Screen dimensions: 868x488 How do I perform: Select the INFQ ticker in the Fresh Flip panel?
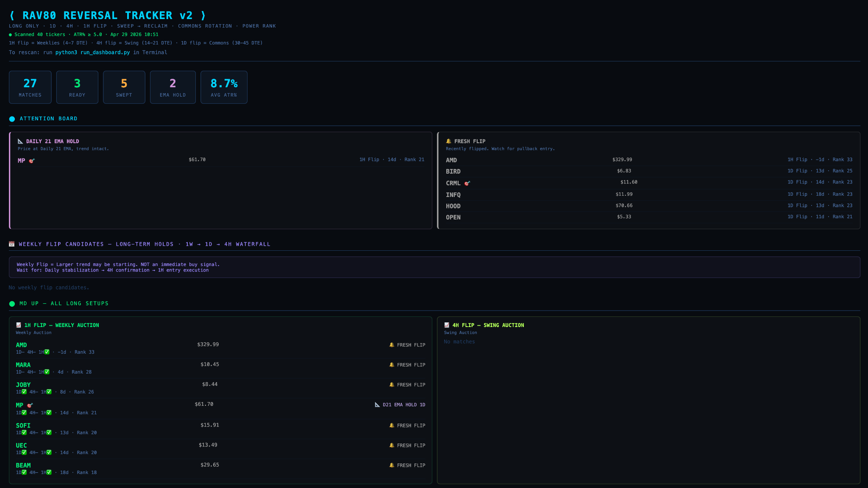point(453,195)
